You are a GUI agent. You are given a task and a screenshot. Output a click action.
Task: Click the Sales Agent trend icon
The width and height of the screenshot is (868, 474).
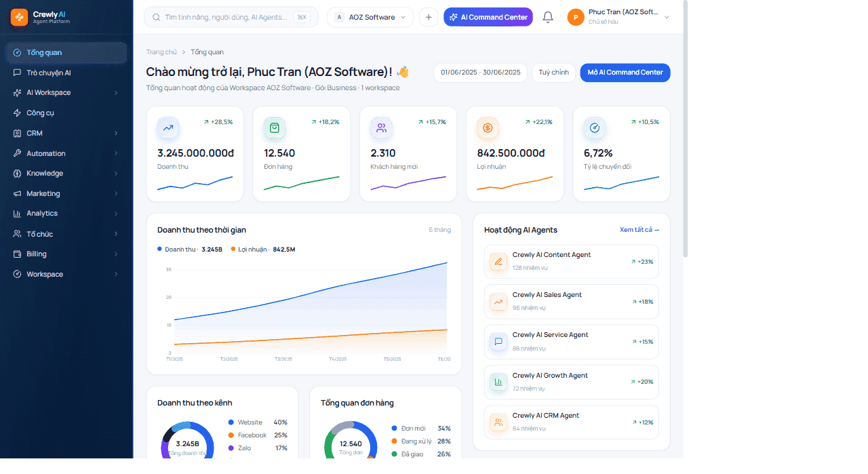pos(498,302)
